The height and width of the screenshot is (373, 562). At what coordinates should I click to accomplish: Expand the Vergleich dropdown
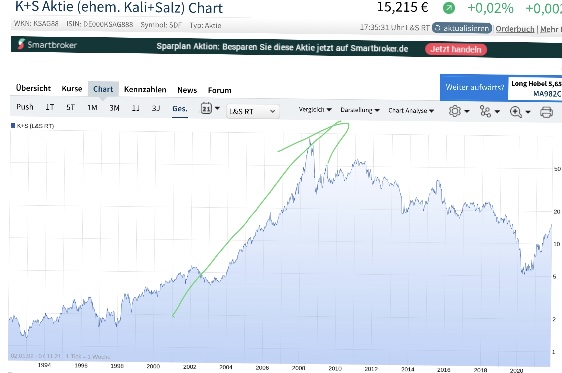[x=315, y=110]
